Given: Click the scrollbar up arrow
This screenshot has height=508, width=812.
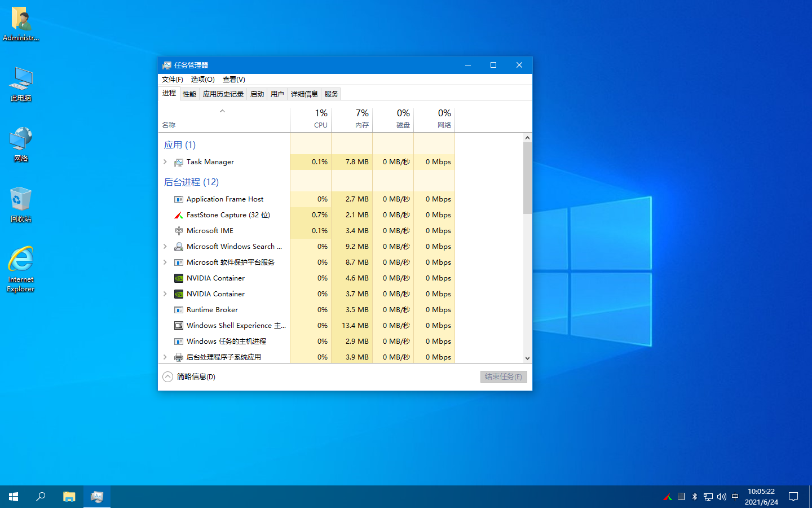Looking at the screenshot, I should tap(527, 138).
